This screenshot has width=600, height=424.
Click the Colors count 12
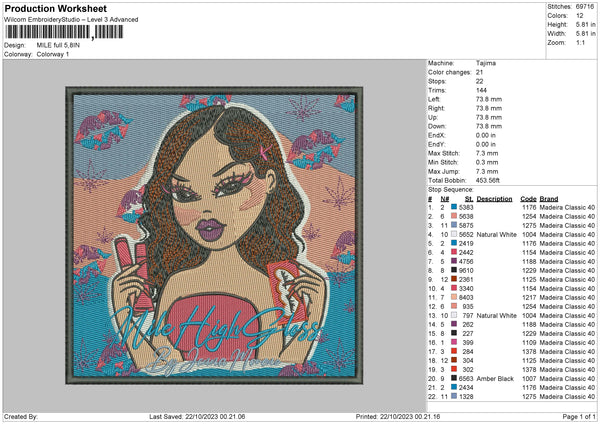click(579, 16)
